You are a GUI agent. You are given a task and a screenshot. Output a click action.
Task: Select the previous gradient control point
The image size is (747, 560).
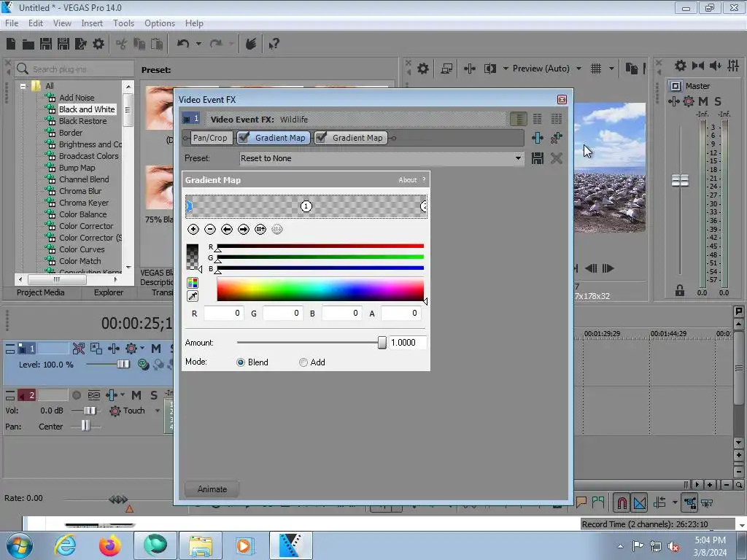227,230
